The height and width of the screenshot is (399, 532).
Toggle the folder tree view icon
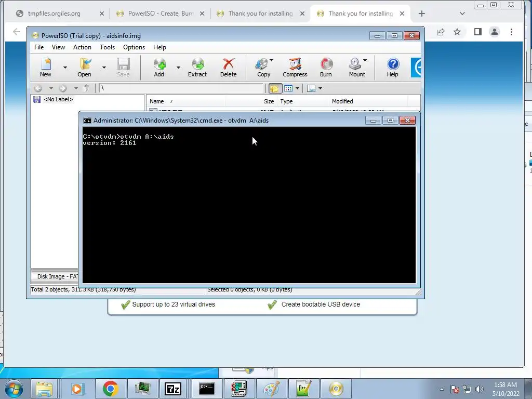pyautogui.click(x=274, y=88)
